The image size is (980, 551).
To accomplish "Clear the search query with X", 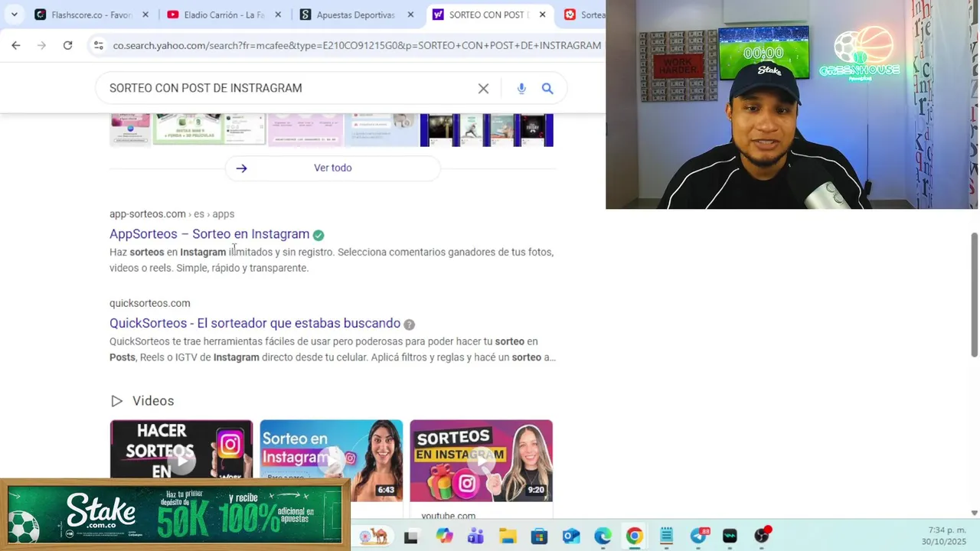I will [x=483, y=89].
